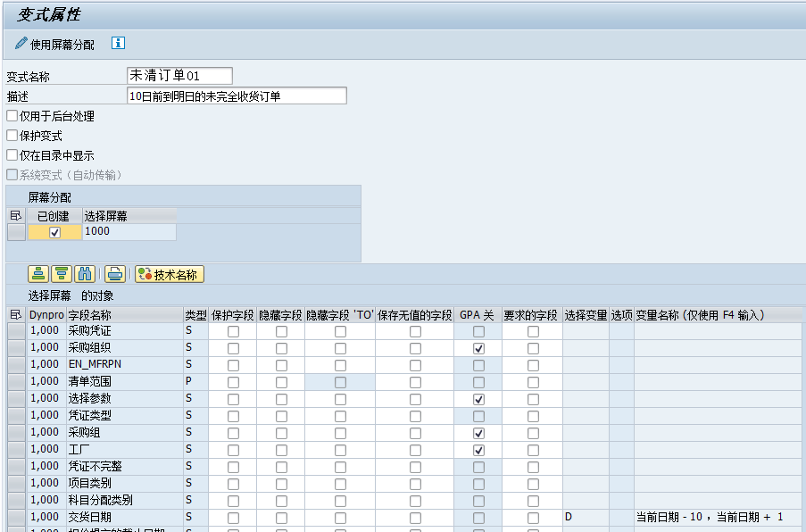
Task: Click the print toolbar icon
Action: pyautogui.click(x=115, y=274)
